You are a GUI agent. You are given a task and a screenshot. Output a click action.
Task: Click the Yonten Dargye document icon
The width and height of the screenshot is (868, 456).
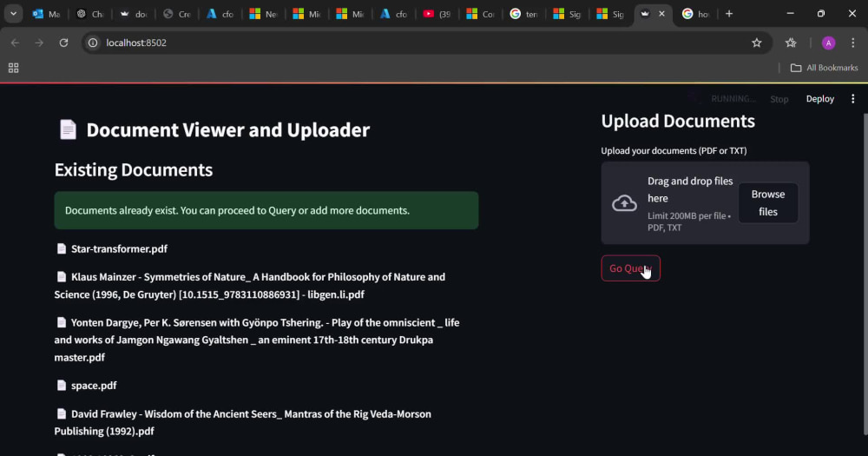62,322
